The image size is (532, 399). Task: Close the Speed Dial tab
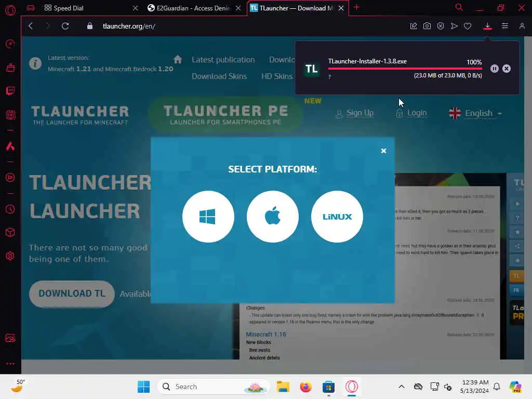(x=136, y=8)
